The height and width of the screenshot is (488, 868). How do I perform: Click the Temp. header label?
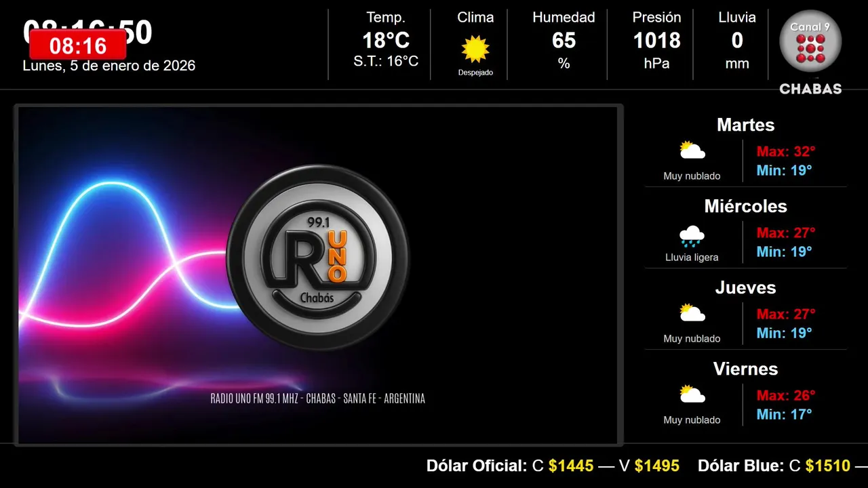(x=386, y=18)
